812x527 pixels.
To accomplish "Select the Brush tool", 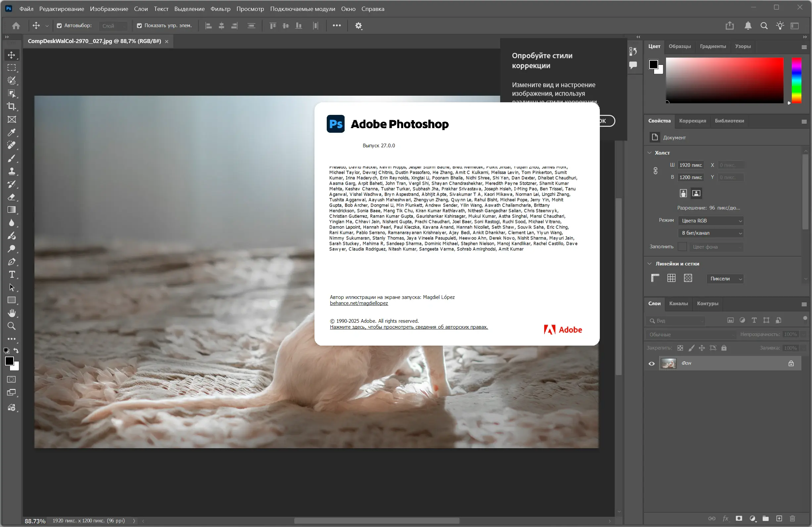I will (12, 158).
